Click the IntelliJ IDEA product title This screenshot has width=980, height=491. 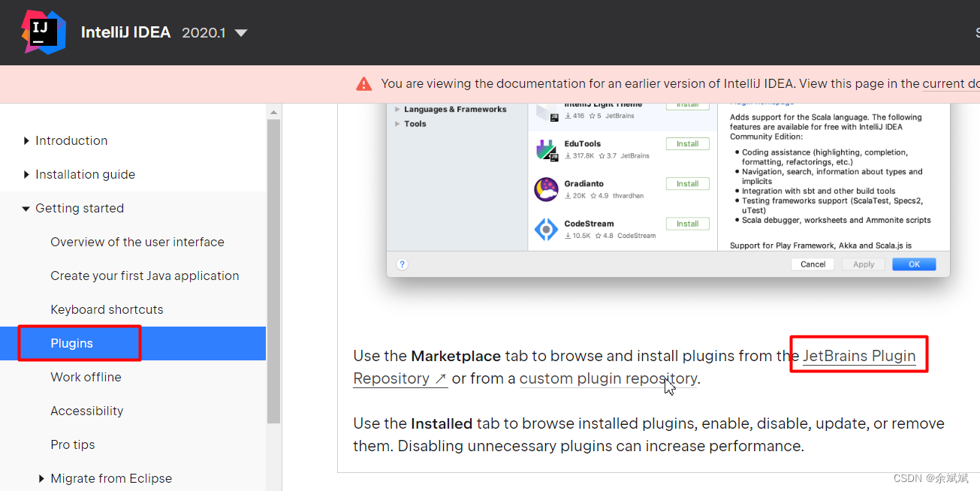click(x=125, y=33)
